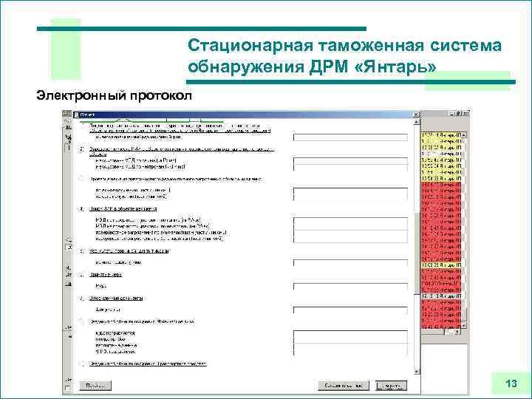Select the top yellow row in the event list
This screenshot has width=532, height=399.
[441, 135]
